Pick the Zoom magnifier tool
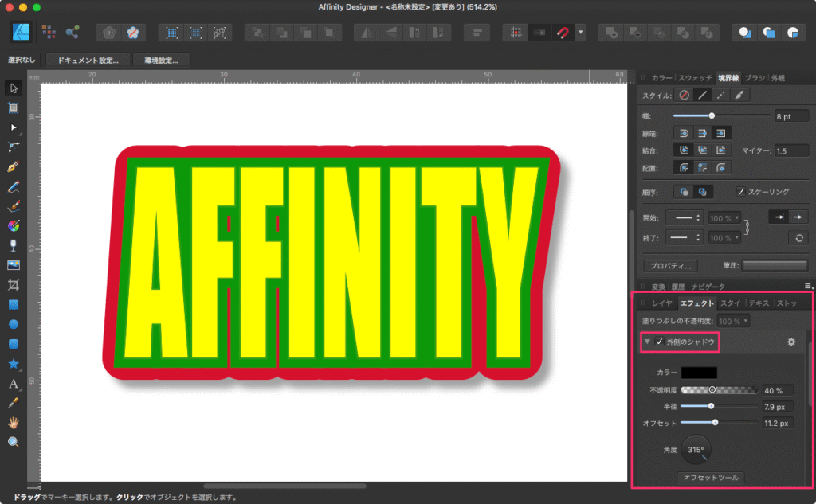816x504 pixels. (x=13, y=442)
